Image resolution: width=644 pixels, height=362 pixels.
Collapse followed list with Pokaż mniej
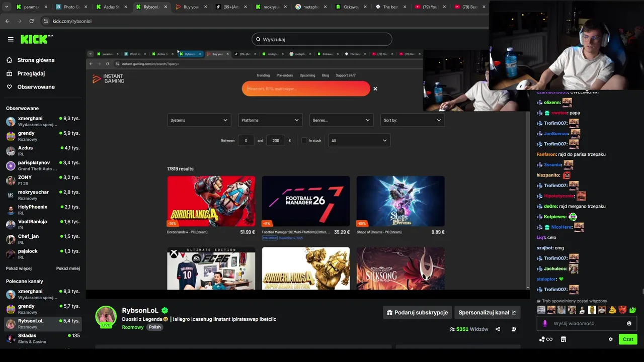[x=68, y=268]
